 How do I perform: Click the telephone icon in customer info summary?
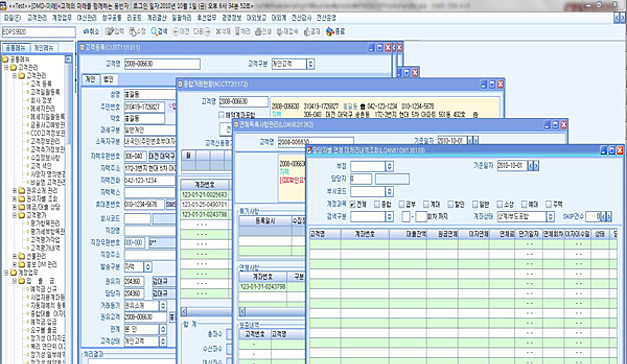tap(363, 106)
